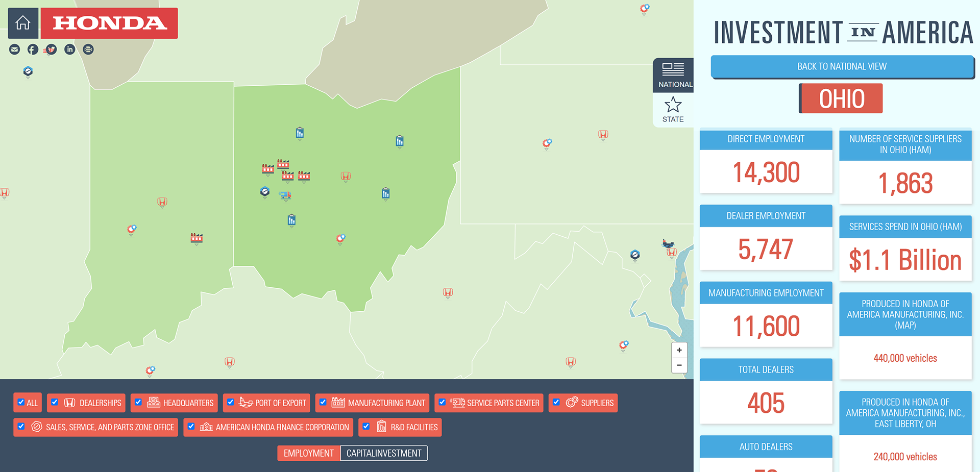Click Ohio zone office marker beside truck

click(265, 192)
